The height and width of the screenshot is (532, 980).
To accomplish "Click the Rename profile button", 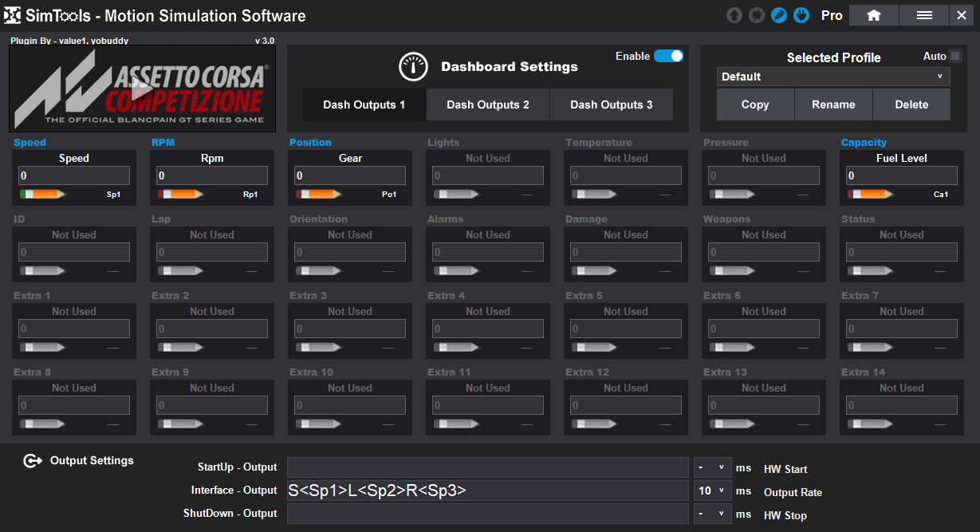I will point(833,104).
